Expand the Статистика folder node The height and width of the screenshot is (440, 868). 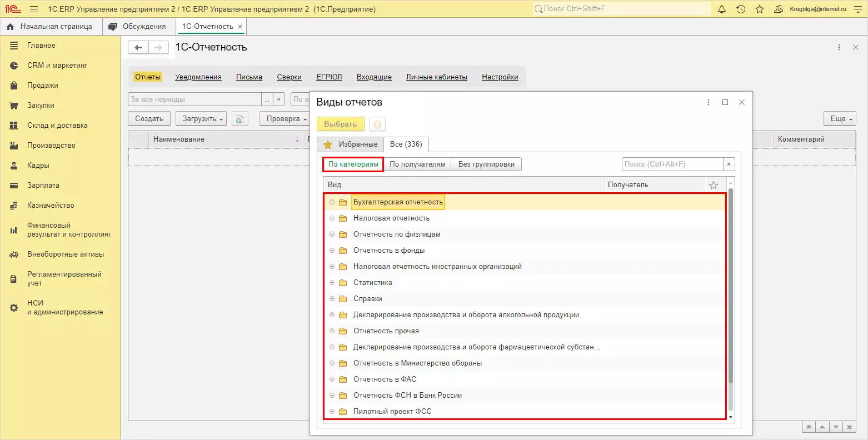tap(332, 283)
